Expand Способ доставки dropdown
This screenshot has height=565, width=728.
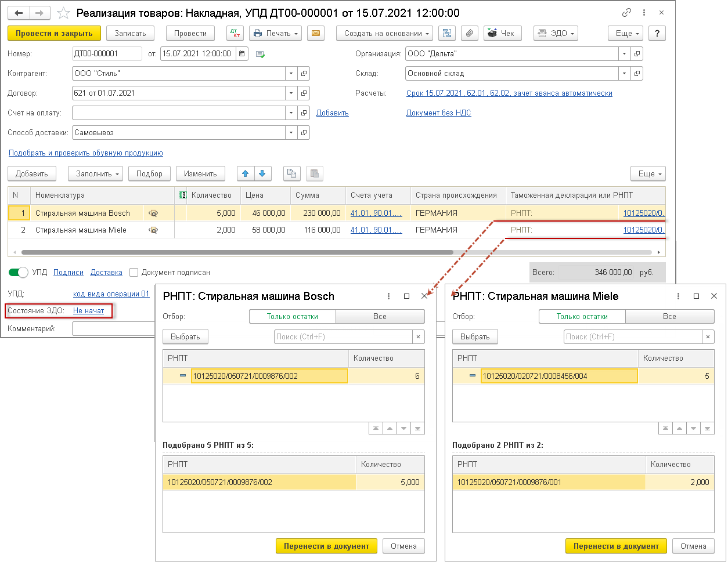(x=291, y=133)
